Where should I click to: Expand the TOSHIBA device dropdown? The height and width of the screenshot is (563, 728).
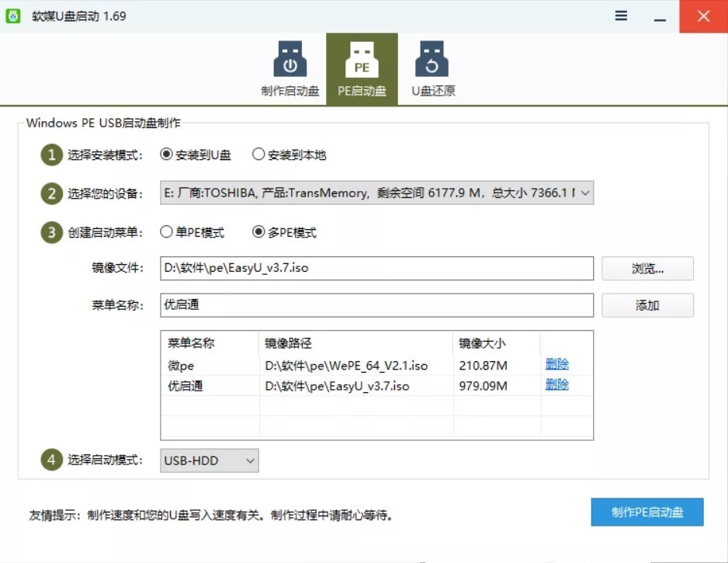584,193
